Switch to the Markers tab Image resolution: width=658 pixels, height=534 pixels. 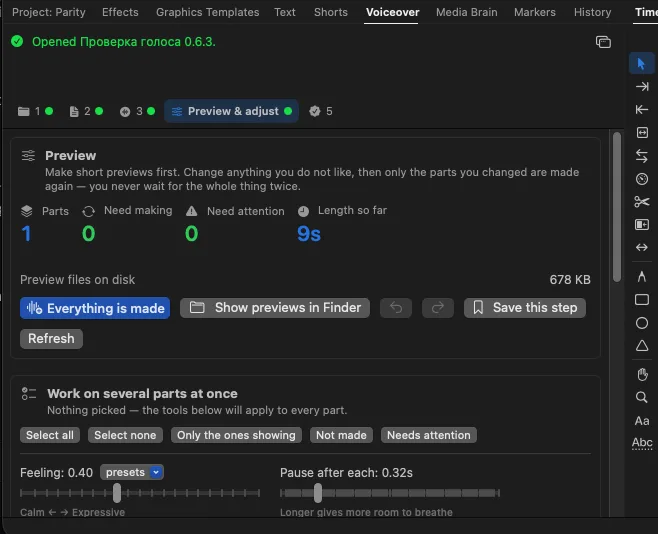(535, 12)
